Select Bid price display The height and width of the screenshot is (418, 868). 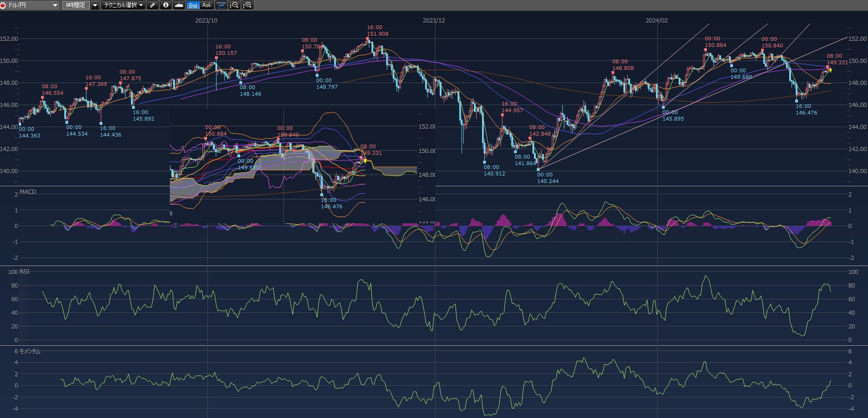[x=193, y=5]
